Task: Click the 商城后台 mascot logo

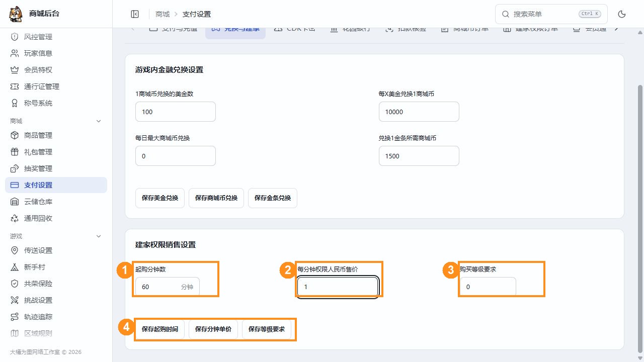Action: pos(16,14)
